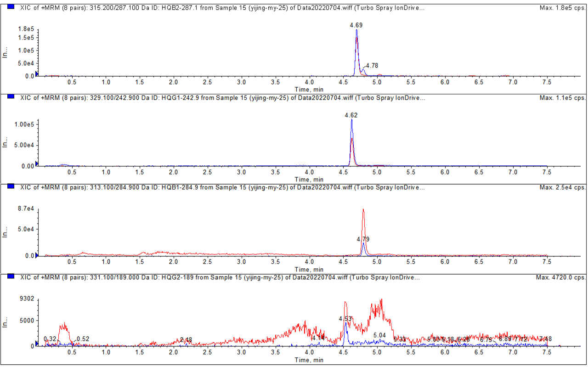Click the blue threshold arrow in the HQG1-242.9 chromatogram
The height and width of the screenshot is (367, 588).
click(37, 164)
